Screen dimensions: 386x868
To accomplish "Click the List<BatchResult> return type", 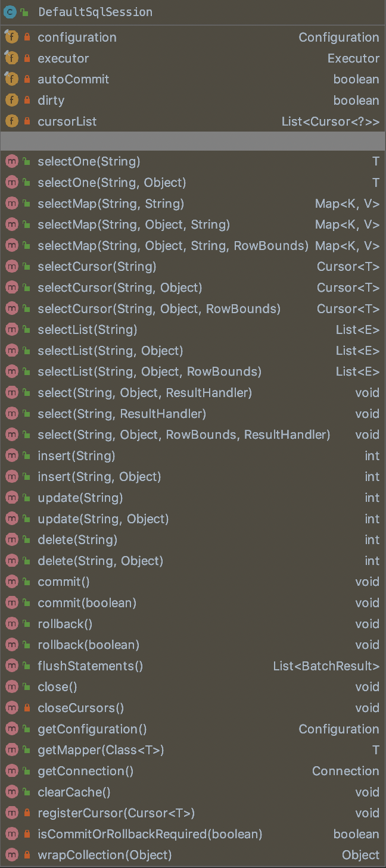I will pyautogui.click(x=326, y=666).
